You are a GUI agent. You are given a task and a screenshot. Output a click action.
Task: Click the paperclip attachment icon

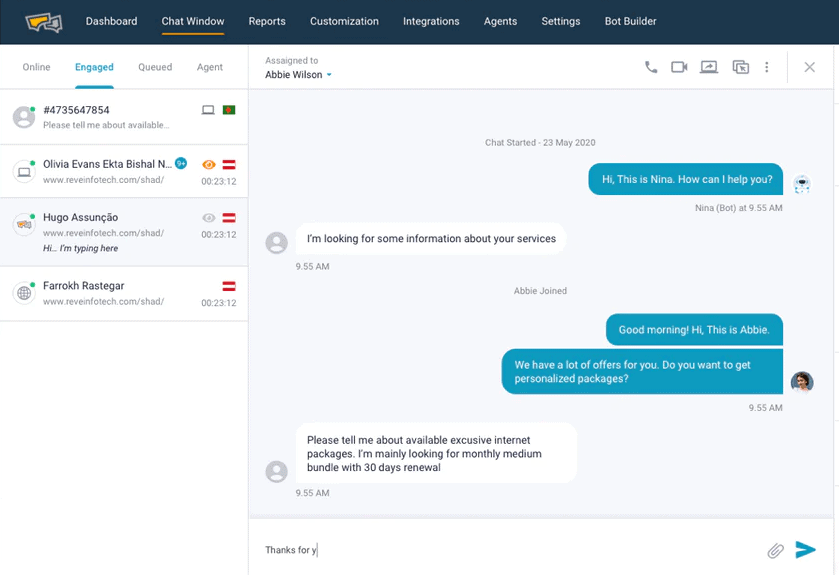(775, 550)
